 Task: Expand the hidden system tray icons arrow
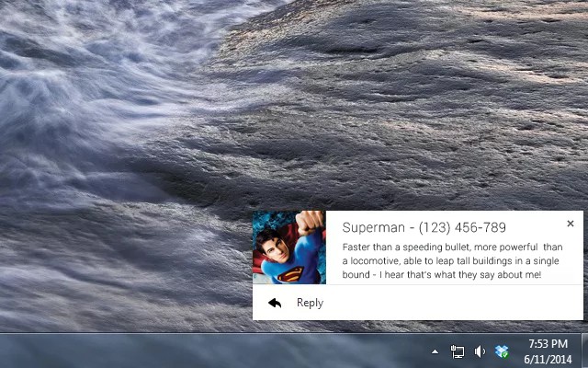point(435,351)
